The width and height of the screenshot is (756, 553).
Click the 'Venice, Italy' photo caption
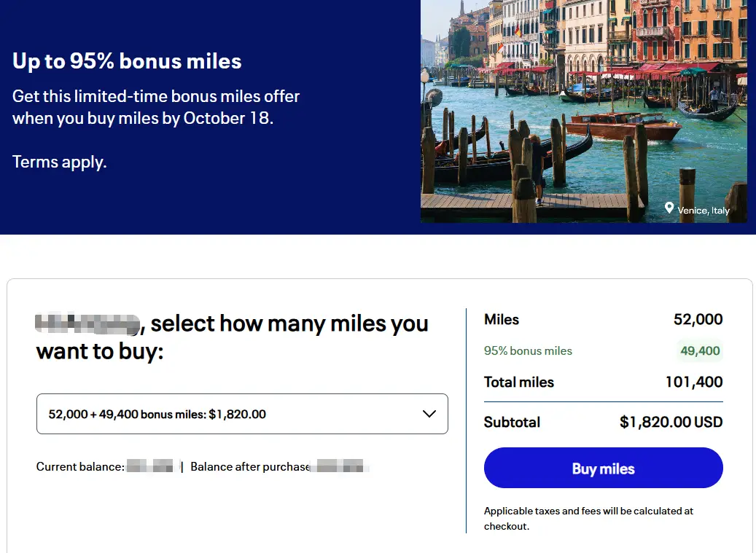703,211
